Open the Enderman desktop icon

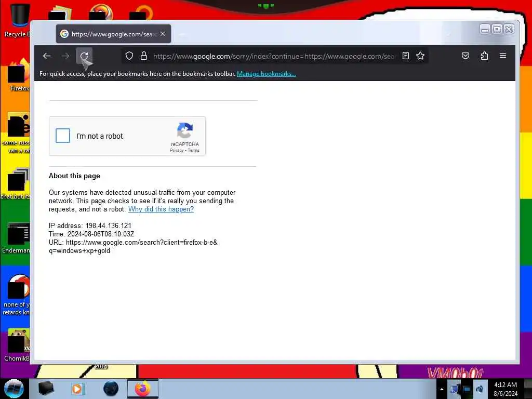click(x=17, y=237)
